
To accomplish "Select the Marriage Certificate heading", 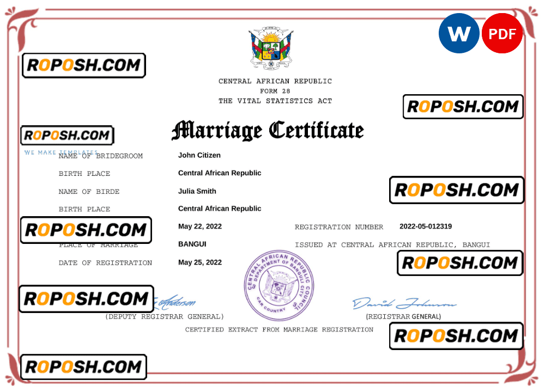I will coord(268,131).
